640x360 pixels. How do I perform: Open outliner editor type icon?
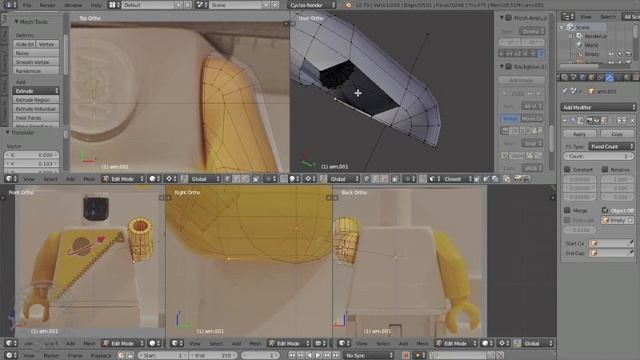click(x=567, y=16)
